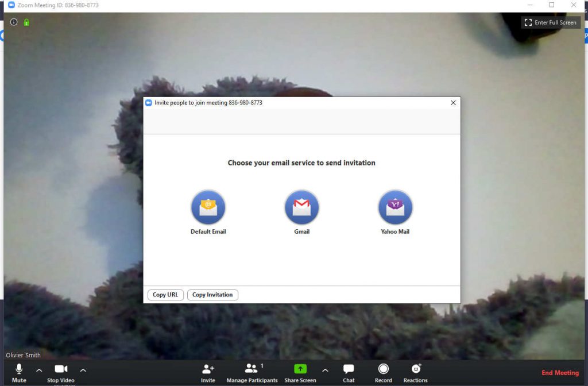Start the meeting Record
588x386 pixels.
click(x=383, y=372)
